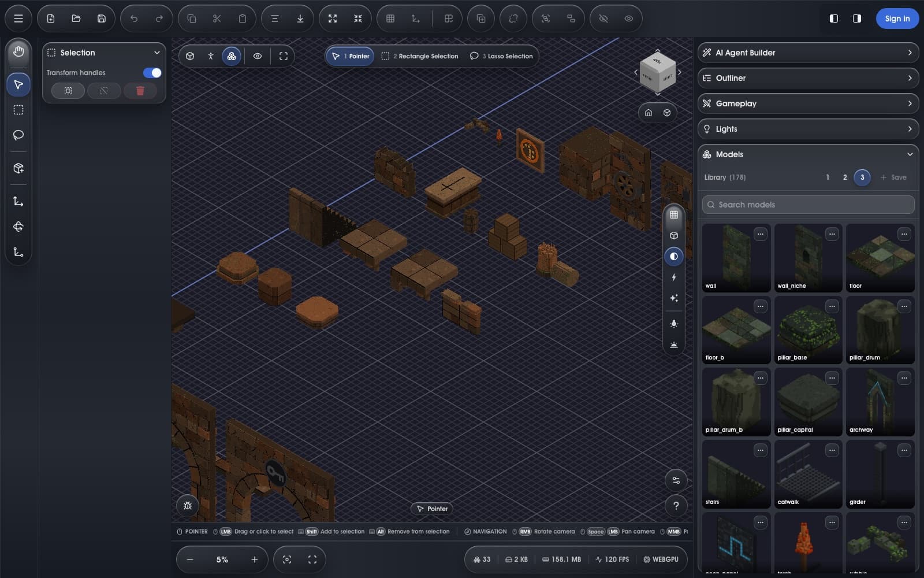Screen dimensions: 924x578
Task: Open a project with the folder icon
Action: tap(76, 18)
